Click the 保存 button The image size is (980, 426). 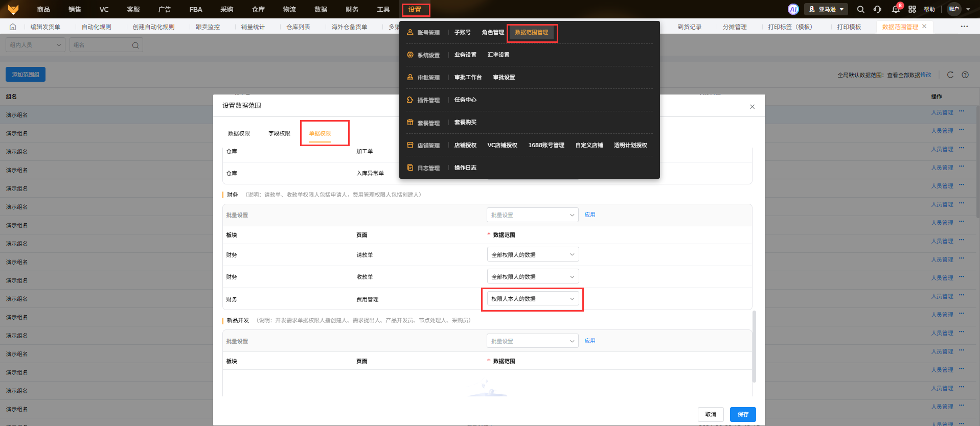coord(743,414)
